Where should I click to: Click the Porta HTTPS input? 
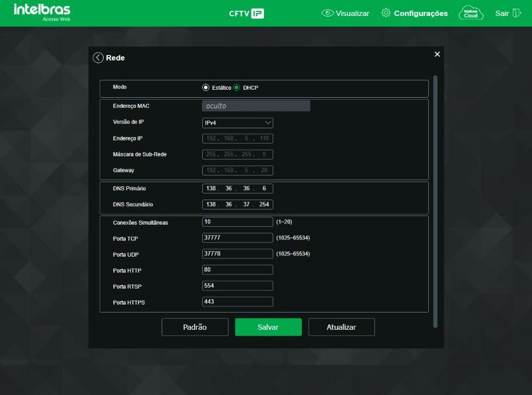237,301
